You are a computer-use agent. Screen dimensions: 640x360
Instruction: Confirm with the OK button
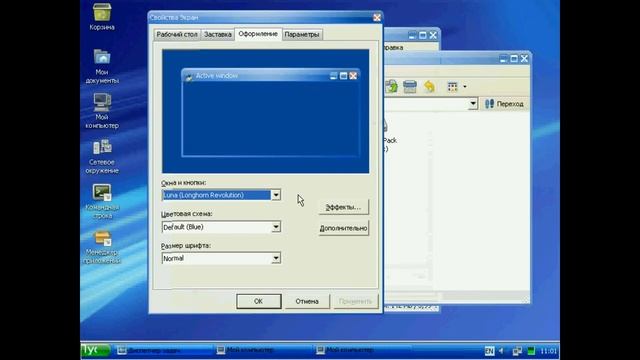[258, 301]
